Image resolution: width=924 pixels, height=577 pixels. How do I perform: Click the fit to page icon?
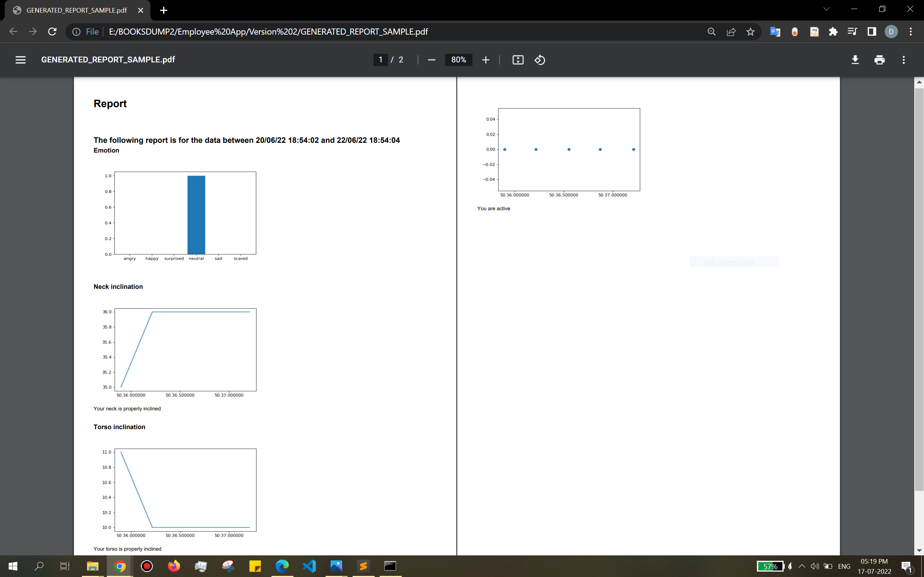pyautogui.click(x=518, y=60)
